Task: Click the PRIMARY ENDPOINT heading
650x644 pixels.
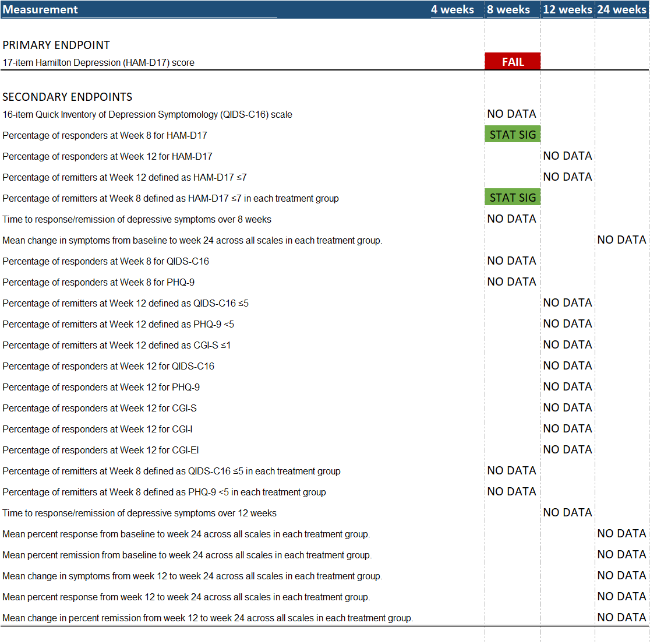Action: (x=56, y=45)
